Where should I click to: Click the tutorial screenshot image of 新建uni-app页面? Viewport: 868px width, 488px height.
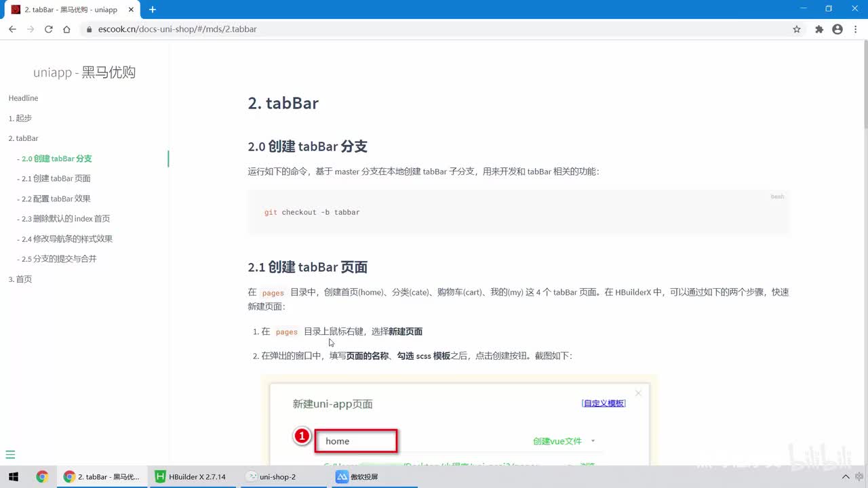tap(459, 420)
